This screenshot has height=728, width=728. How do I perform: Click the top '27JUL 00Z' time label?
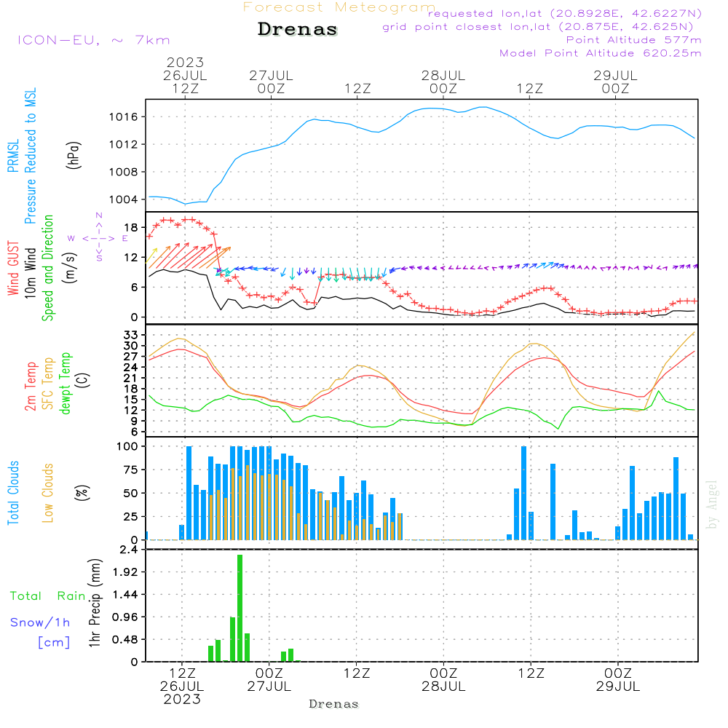coord(271,82)
